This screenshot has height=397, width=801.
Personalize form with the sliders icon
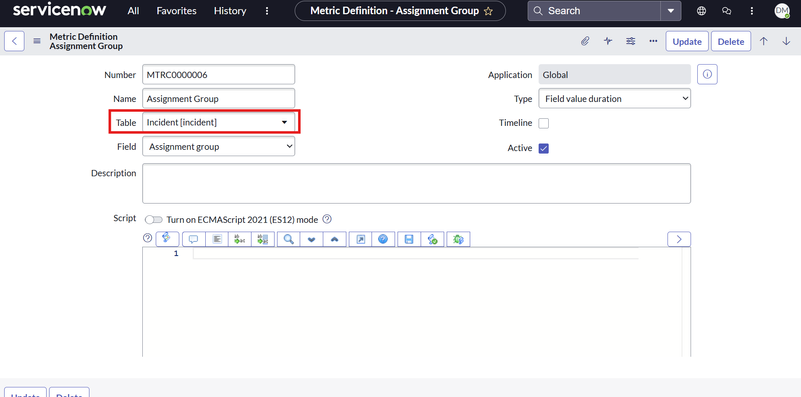pos(631,41)
